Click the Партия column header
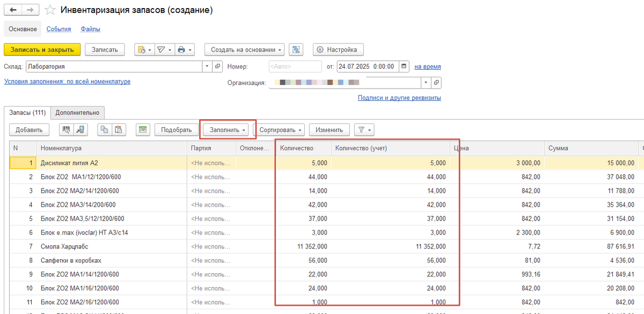This screenshot has height=314, width=644. [211, 148]
